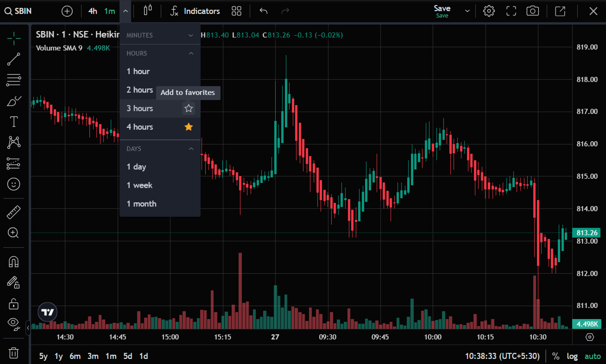Open the Fibonacci retracement tools
This screenshot has height=364, width=606.
pyautogui.click(x=14, y=80)
